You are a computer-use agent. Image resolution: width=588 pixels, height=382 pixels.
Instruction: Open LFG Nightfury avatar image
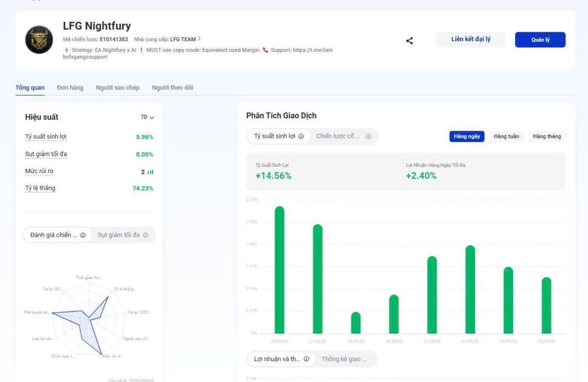39,40
